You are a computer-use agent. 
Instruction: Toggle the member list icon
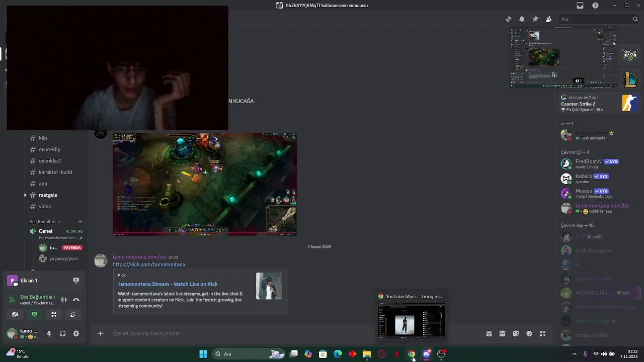pyautogui.click(x=548, y=19)
